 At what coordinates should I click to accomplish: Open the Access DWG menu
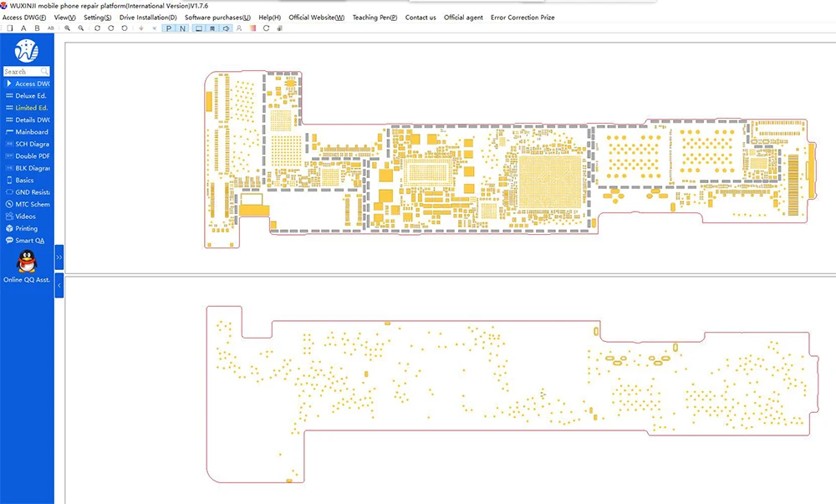tap(24, 18)
